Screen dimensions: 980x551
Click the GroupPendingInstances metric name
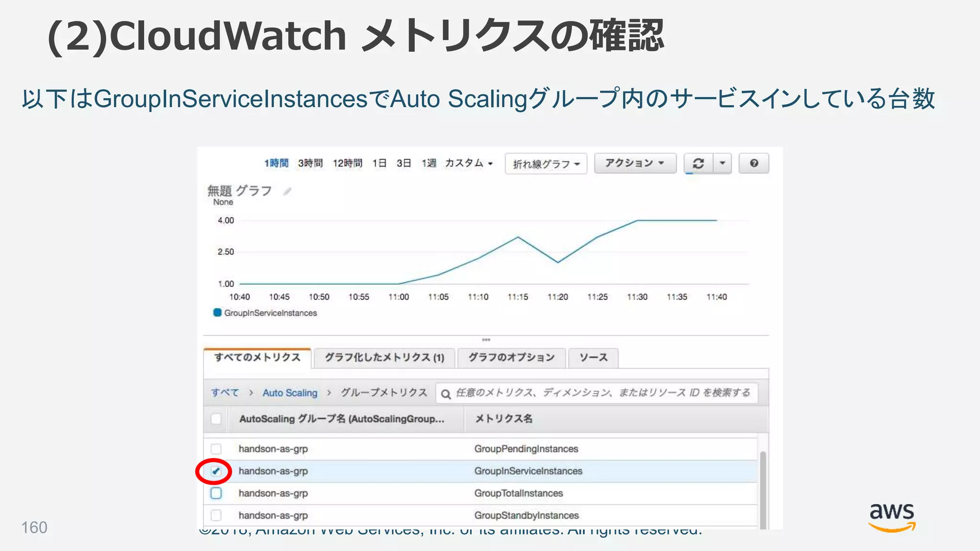(x=526, y=449)
